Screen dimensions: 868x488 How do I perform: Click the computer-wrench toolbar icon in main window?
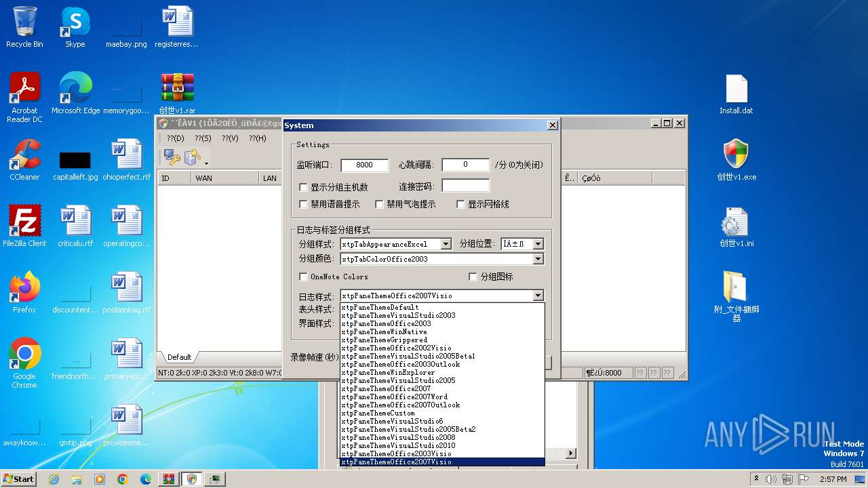(172, 157)
